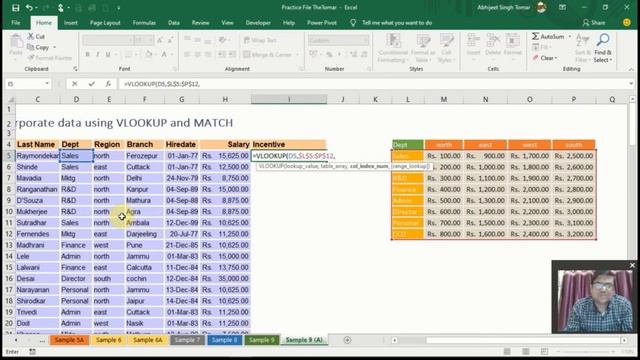Viewport: 640px width, 360px height.
Task: Switch to the Insert tab
Action: click(71, 23)
